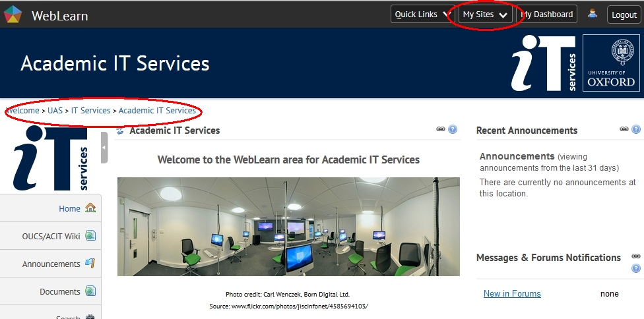
Task: Click link icon for Messages & Forums Notifications
Action: pos(636,256)
